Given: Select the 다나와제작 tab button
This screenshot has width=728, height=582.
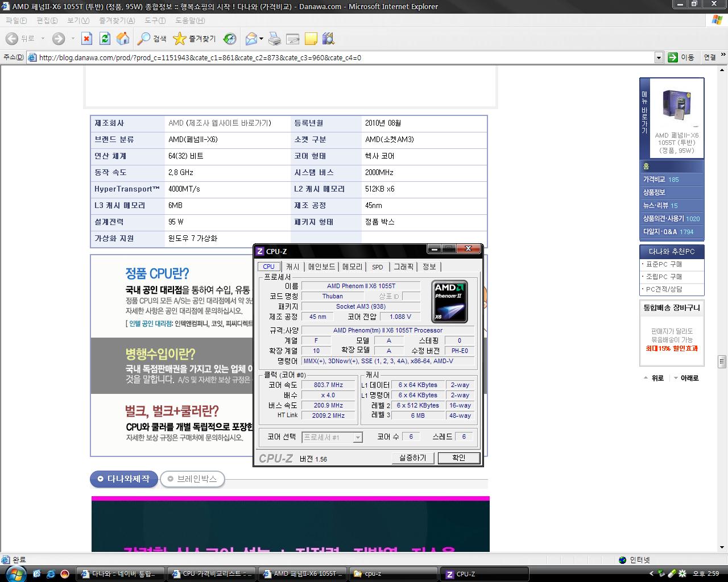Looking at the screenshot, I should pos(124,479).
